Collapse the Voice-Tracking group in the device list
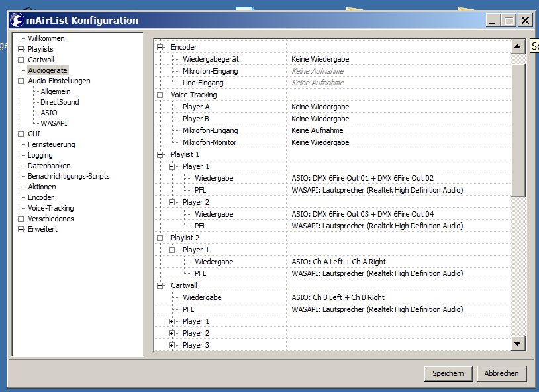 click(160, 95)
